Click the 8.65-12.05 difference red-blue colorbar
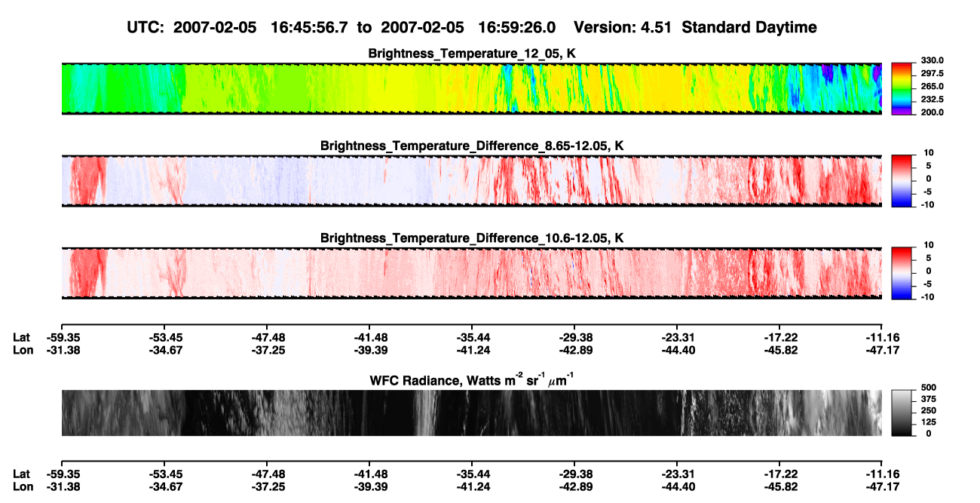This screenshot has height=503, width=980. pyautogui.click(x=901, y=179)
